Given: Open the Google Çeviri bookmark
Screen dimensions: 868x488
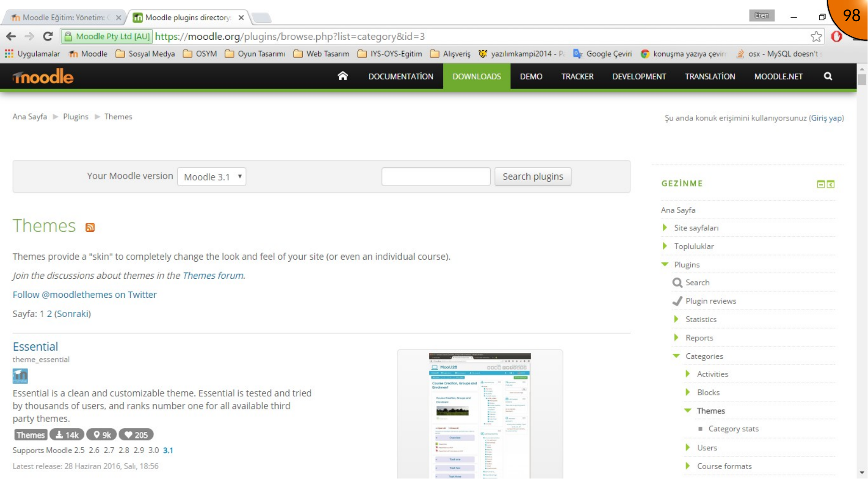Looking at the screenshot, I should [603, 54].
